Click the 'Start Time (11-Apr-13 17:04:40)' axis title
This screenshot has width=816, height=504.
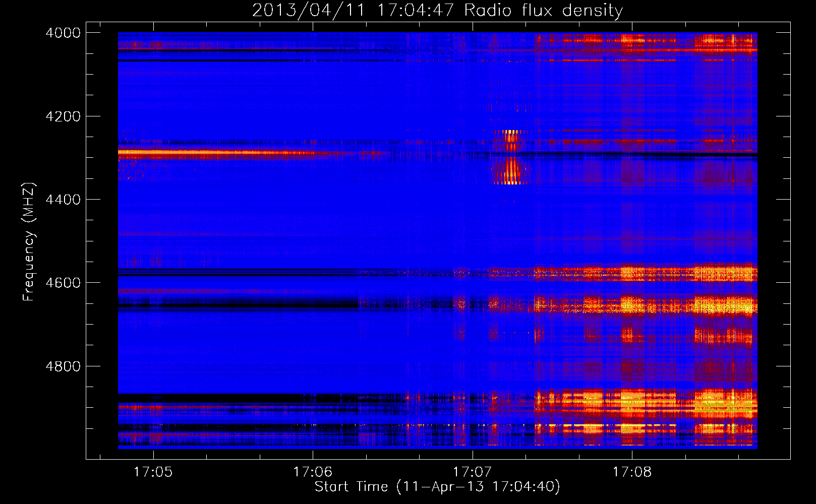(x=437, y=487)
